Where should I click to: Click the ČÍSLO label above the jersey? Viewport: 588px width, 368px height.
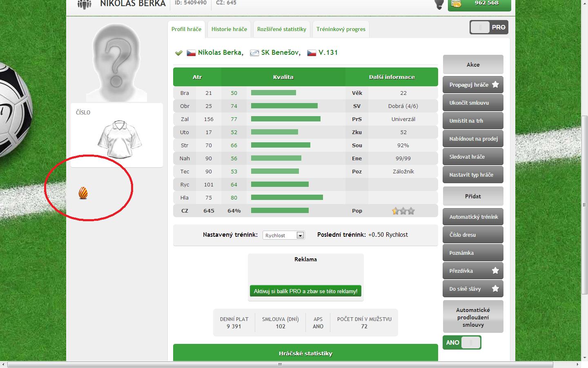[x=83, y=112]
